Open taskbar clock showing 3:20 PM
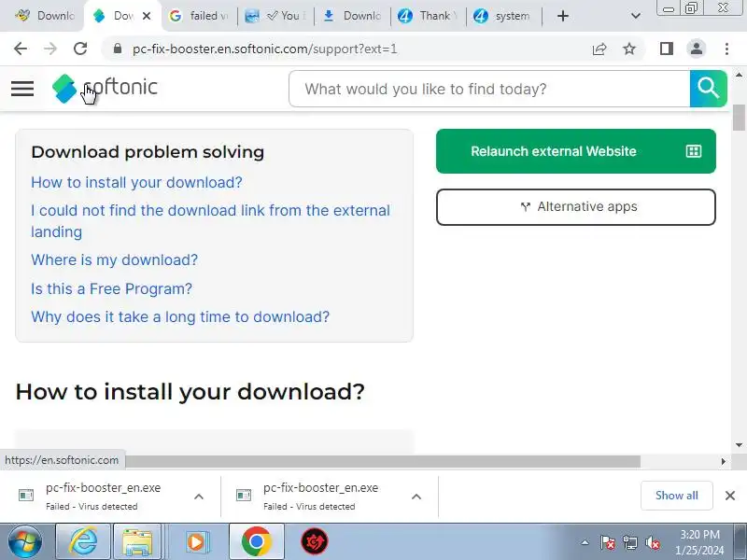Viewport: 747px width, 560px height. click(x=698, y=542)
